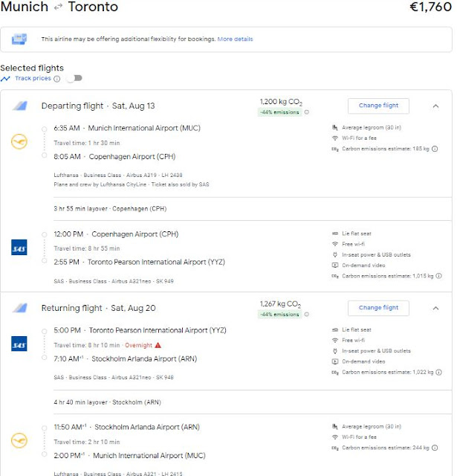Image resolution: width=457 pixels, height=476 pixels.
Task: Change the returning flight on Aug 20
Action: 378,308
